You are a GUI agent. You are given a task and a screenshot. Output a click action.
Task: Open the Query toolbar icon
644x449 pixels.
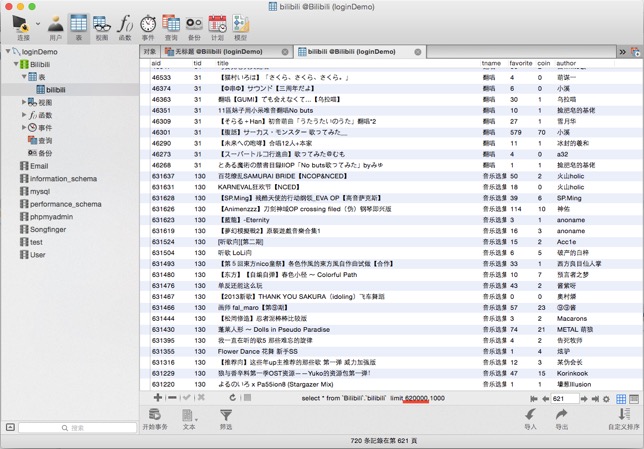pos(171,27)
